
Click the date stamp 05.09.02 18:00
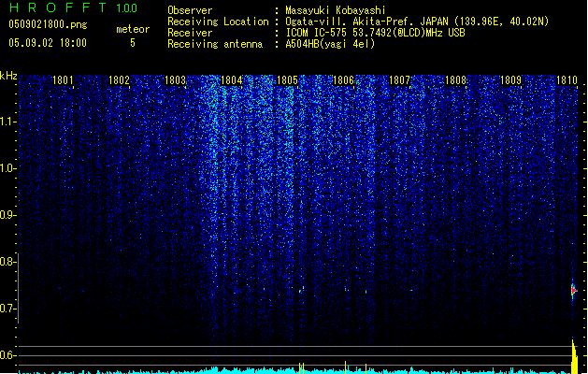(x=48, y=43)
